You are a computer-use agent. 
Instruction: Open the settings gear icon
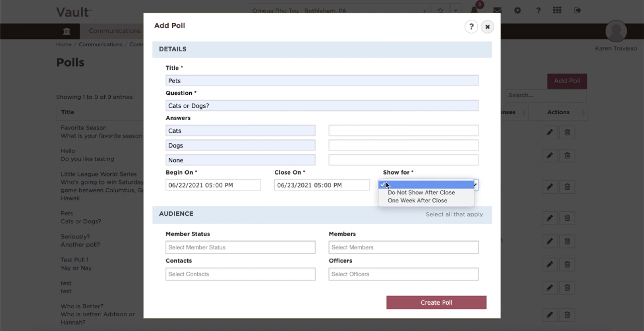[517, 10]
